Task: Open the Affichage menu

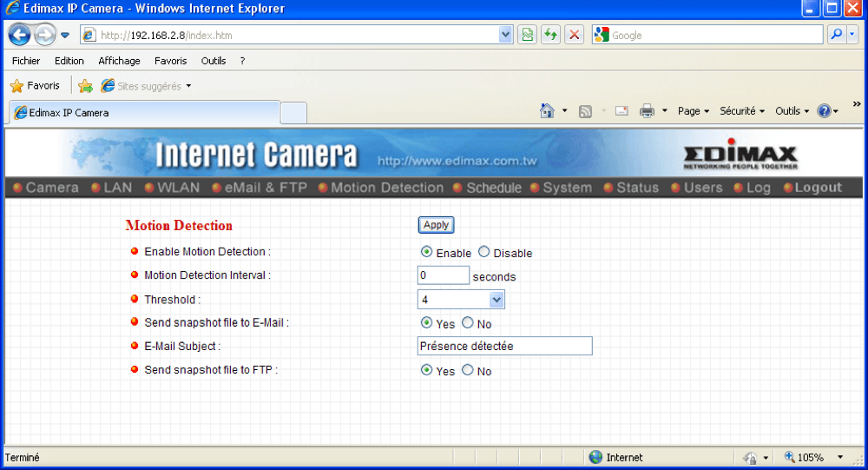Action: 119,61
